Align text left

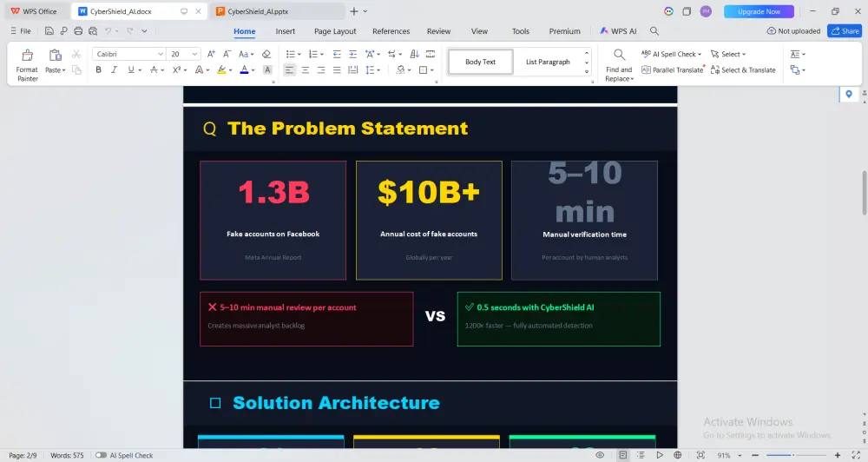(x=289, y=69)
